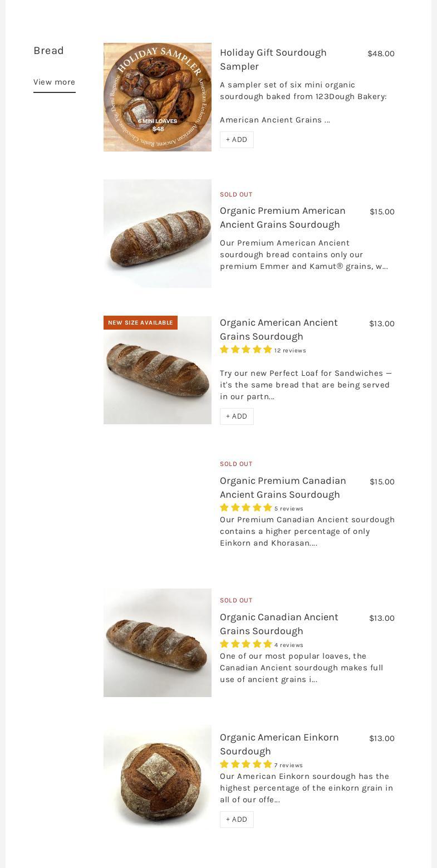Open Organic Premium Canadian Ancient Grains title

pos(283,487)
